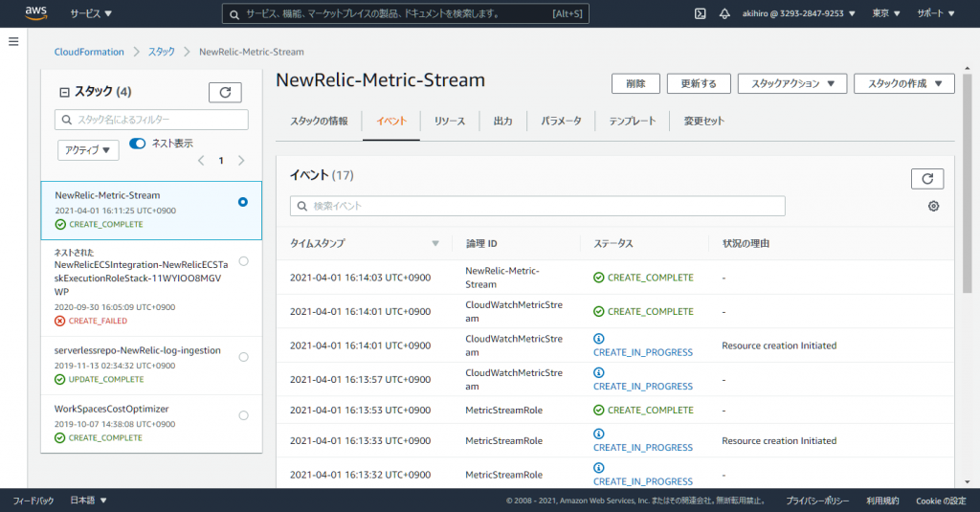Sort by the タイムスタンプ column arrow

435,244
